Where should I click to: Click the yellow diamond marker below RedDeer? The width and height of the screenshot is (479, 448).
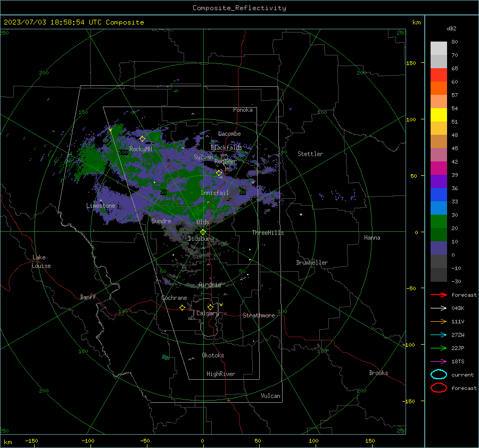click(219, 173)
